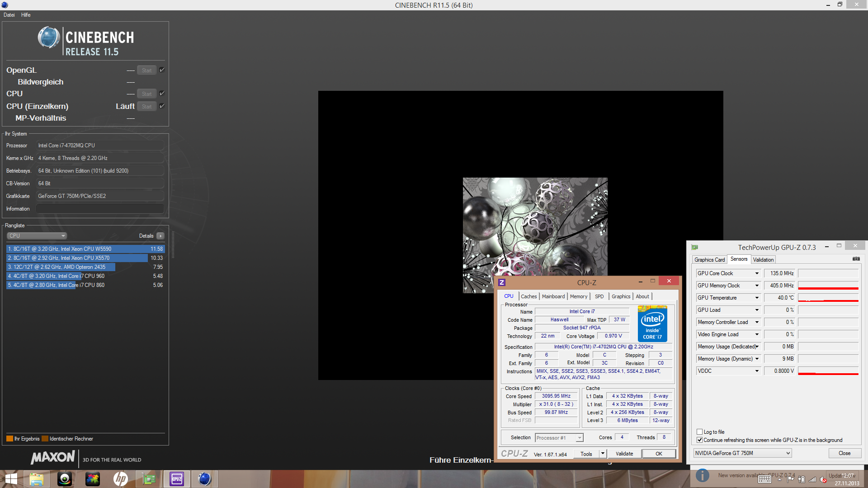868x488 pixels.
Task: Open the Datei menu
Action: (9, 15)
